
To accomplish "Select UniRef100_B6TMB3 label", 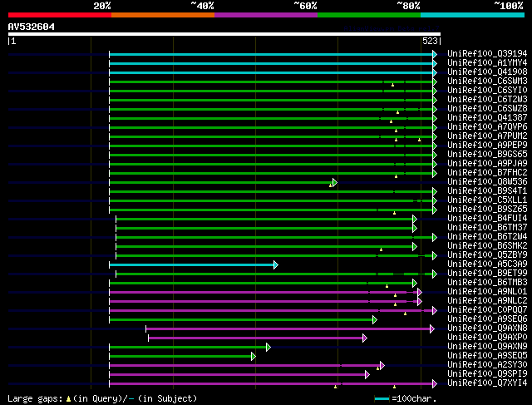I will 487,283.
